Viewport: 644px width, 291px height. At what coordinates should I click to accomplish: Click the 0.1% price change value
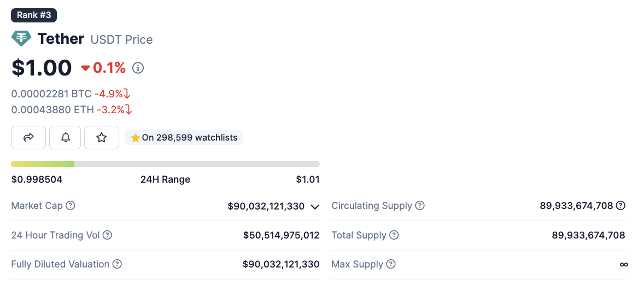(x=109, y=68)
